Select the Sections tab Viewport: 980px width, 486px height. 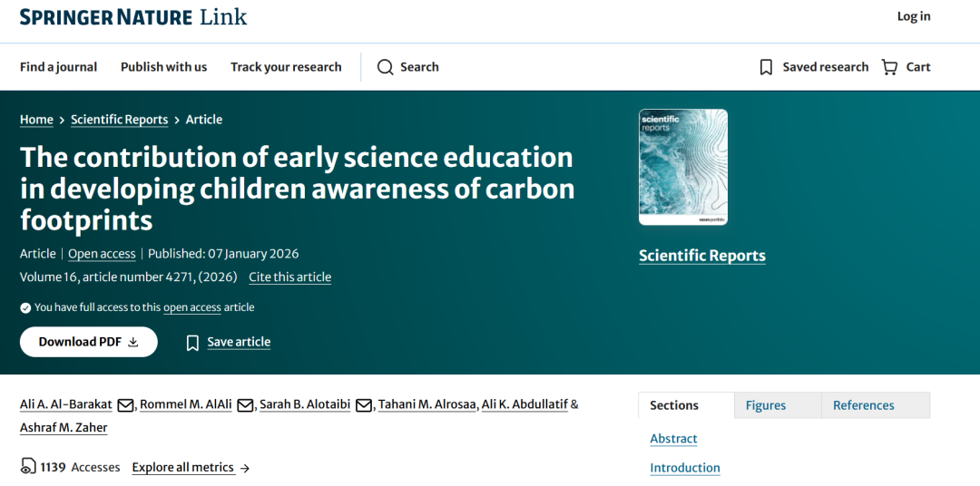click(674, 405)
